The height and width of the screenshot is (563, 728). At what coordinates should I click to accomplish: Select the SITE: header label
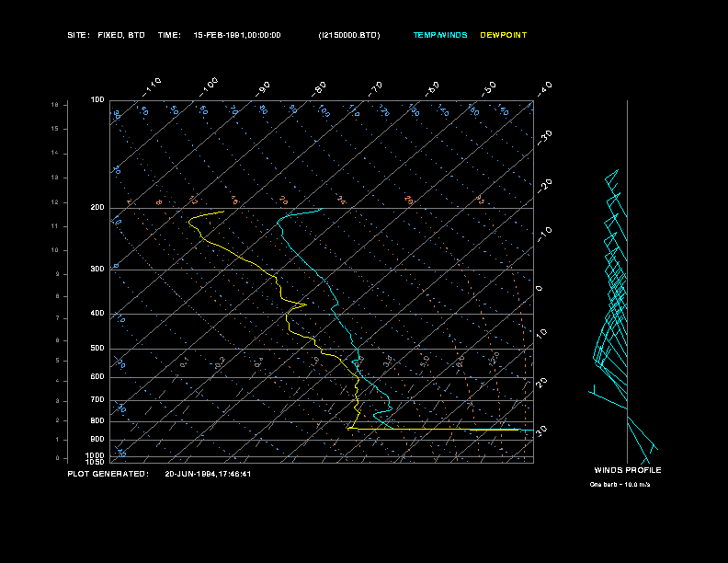click(78, 35)
